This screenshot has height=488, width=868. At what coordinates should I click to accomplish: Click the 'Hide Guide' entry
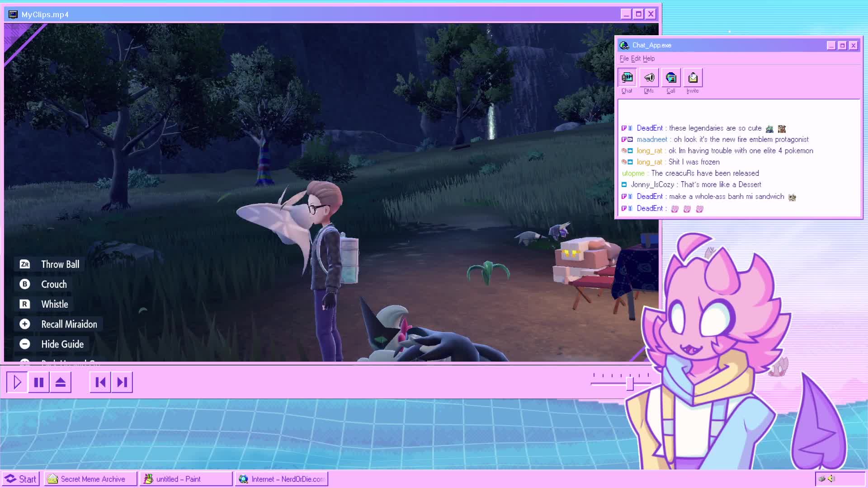tap(52, 344)
